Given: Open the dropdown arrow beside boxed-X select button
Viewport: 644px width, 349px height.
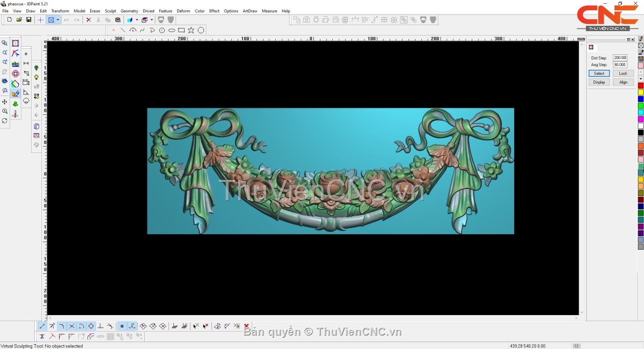Looking at the screenshot, I should pos(57,20).
